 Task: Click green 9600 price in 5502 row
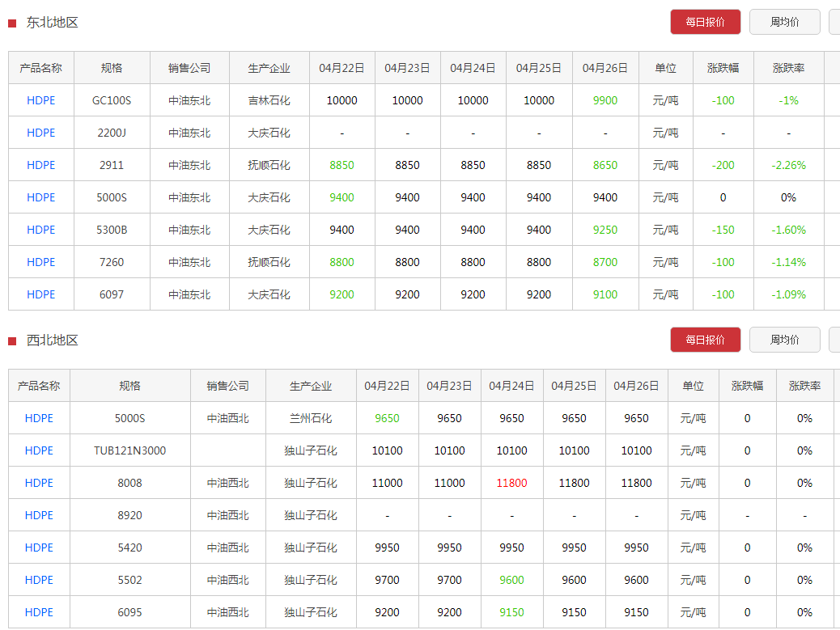coord(511,580)
